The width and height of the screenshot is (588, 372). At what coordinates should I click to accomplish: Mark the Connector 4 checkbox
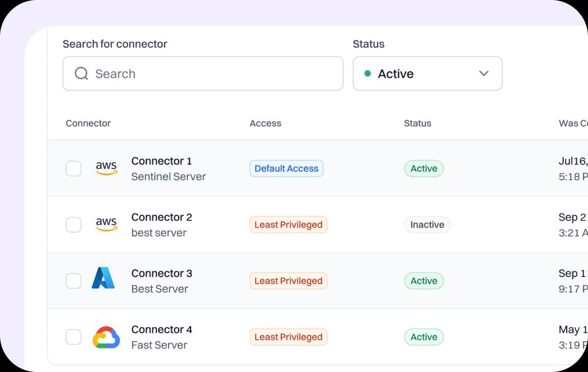[73, 337]
